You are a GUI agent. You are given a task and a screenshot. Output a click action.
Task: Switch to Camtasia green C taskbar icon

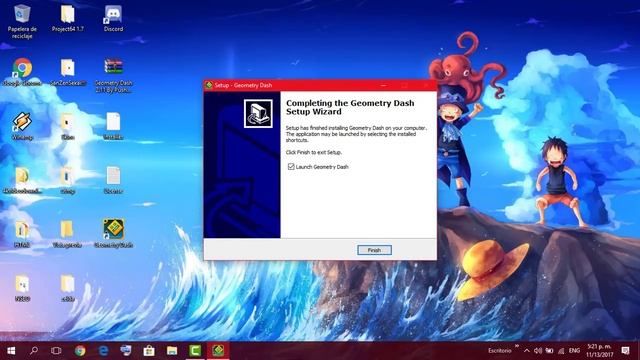point(195,351)
